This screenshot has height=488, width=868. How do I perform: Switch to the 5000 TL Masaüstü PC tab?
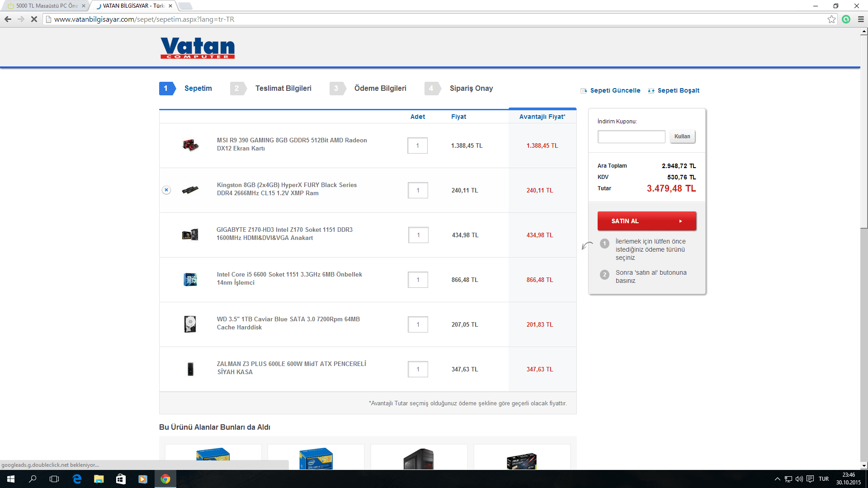(x=45, y=6)
